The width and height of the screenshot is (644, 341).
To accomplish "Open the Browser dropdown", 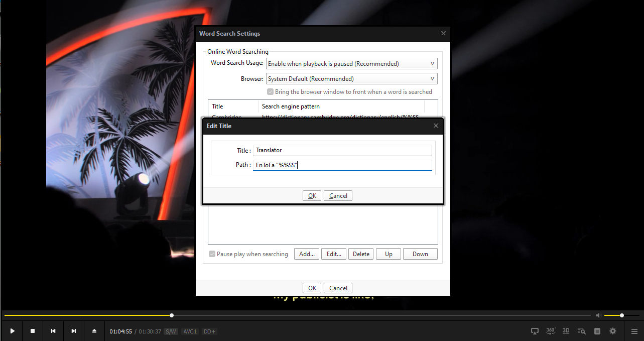I will (x=352, y=79).
